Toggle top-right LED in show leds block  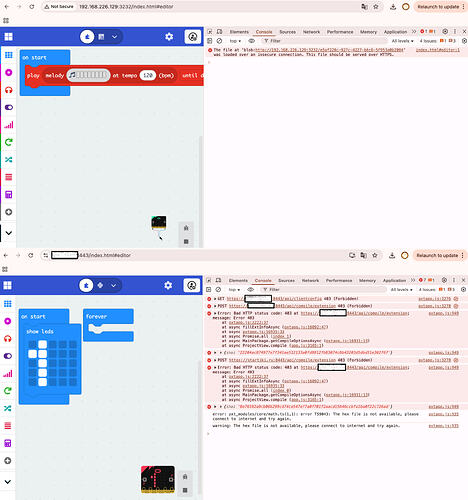point(73,344)
